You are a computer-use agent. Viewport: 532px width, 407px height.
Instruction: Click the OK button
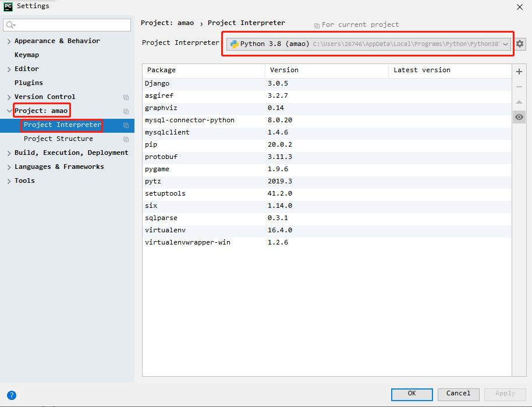click(x=412, y=394)
